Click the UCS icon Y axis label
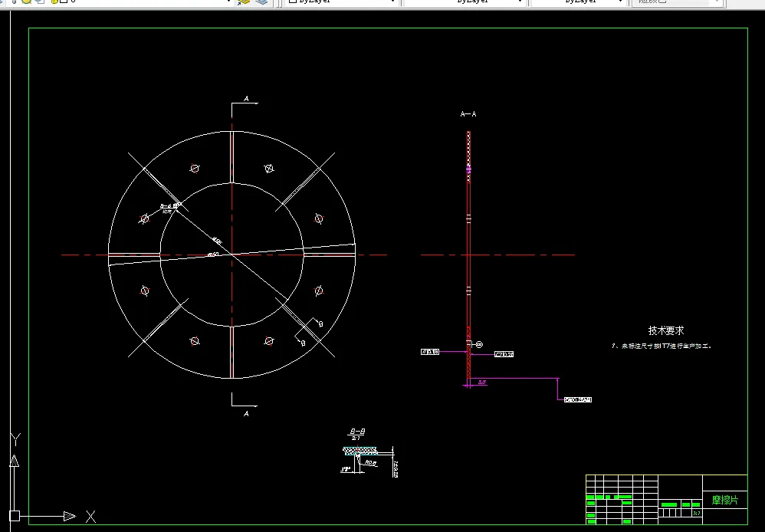 (x=15, y=439)
